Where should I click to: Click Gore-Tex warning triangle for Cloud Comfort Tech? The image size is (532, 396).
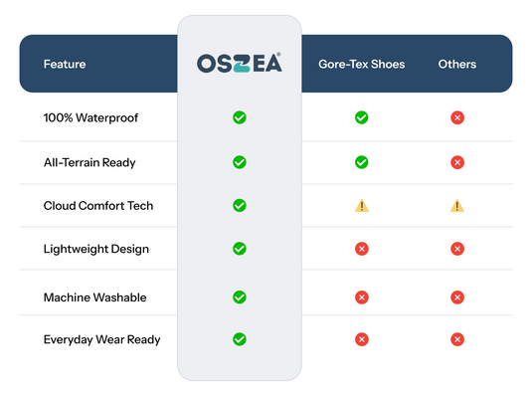[362, 206]
